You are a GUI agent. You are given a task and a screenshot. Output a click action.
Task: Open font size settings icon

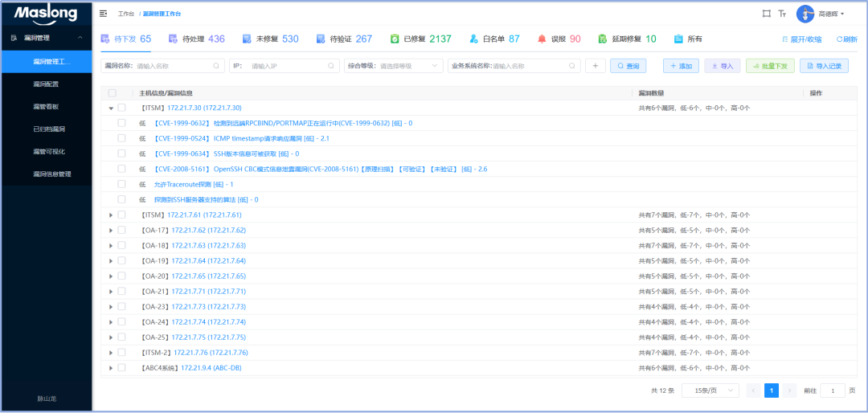782,14
